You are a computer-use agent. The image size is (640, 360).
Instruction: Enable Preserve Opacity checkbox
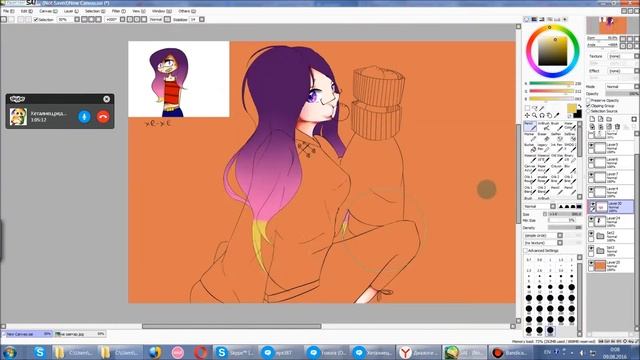click(x=589, y=100)
